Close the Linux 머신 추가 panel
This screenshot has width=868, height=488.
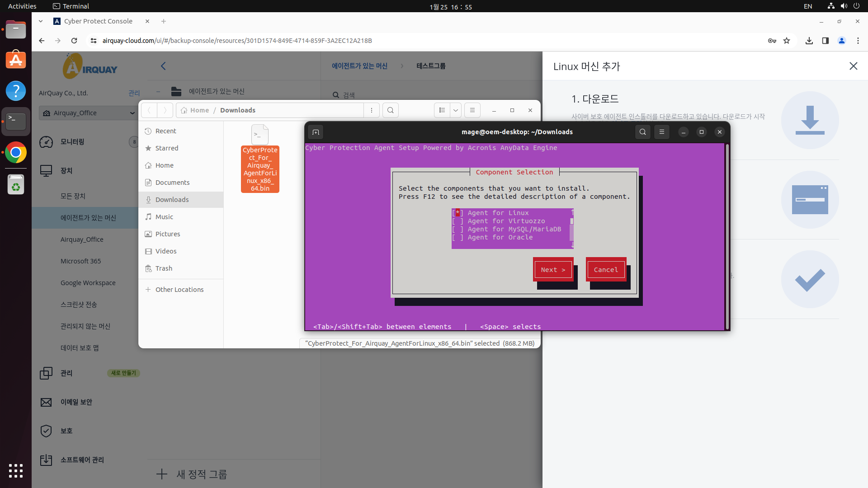pos(853,66)
